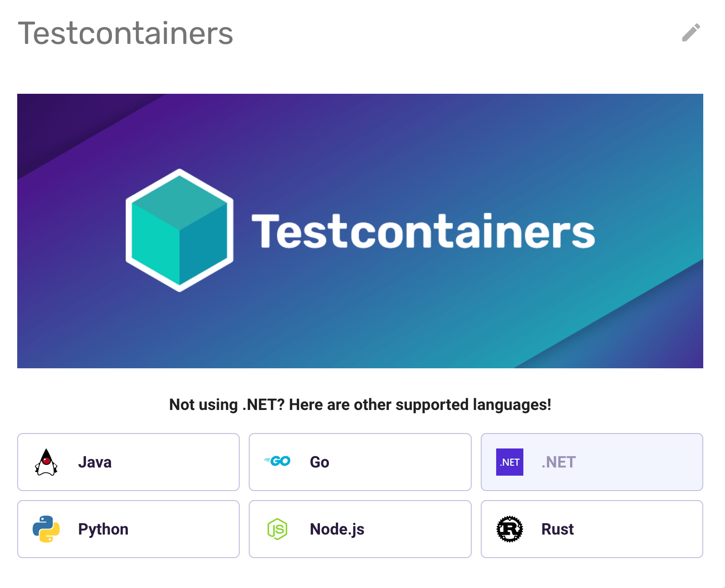Click the teal cube logo in banner
The image size is (725, 588).
[x=179, y=230]
